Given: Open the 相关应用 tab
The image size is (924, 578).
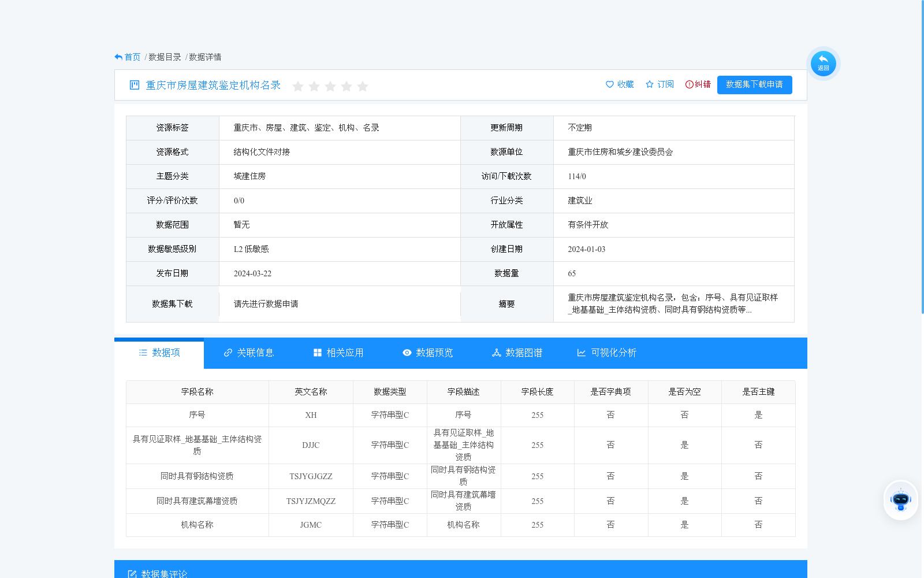Looking at the screenshot, I should (x=338, y=353).
